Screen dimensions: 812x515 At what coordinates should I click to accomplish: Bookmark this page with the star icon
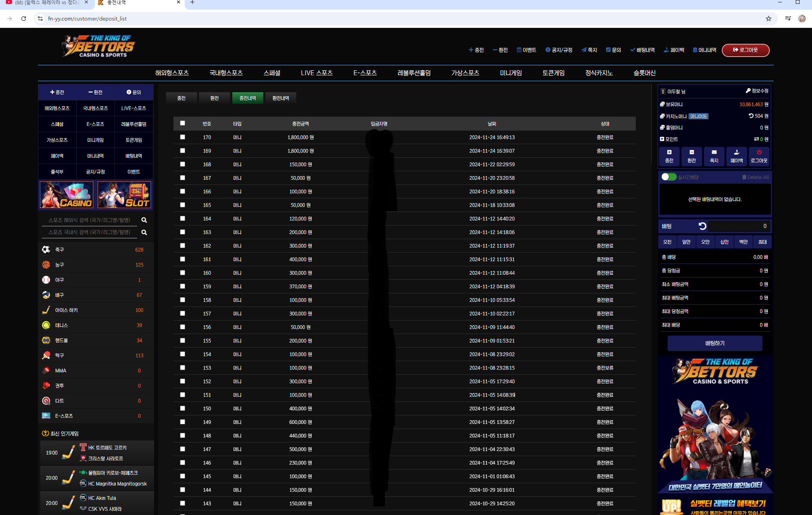pyautogui.click(x=769, y=19)
